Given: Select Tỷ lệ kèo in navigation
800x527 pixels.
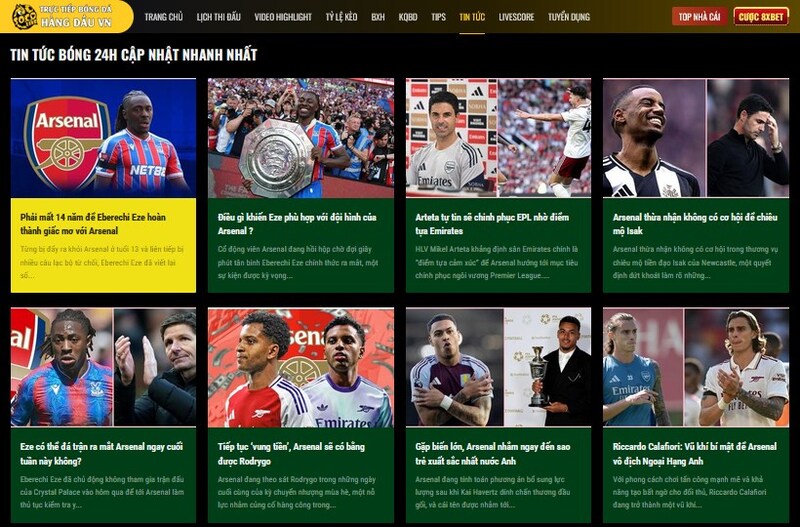Looking at the screenshot, I should pyautogui.click(x=341, y=17).
